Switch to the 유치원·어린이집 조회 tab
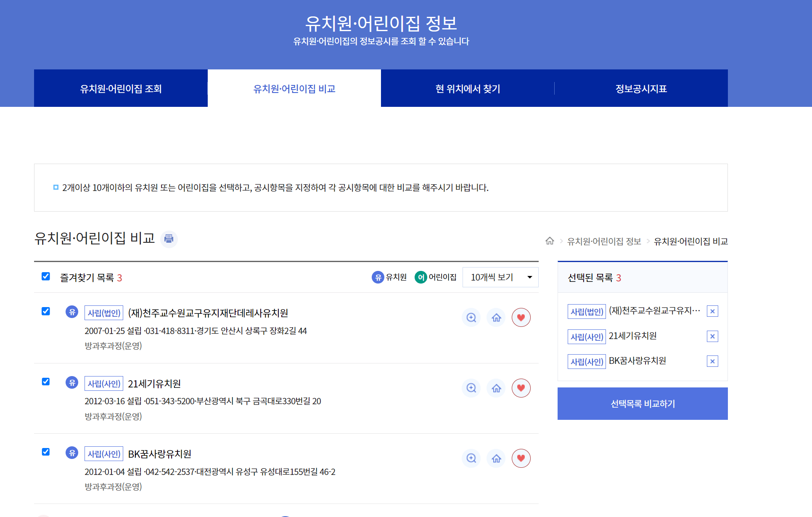Screen dimensions: 812x517 121,88
